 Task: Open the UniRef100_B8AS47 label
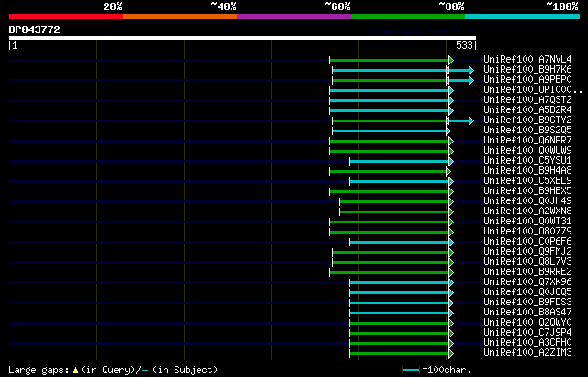(x=527, y=313)
